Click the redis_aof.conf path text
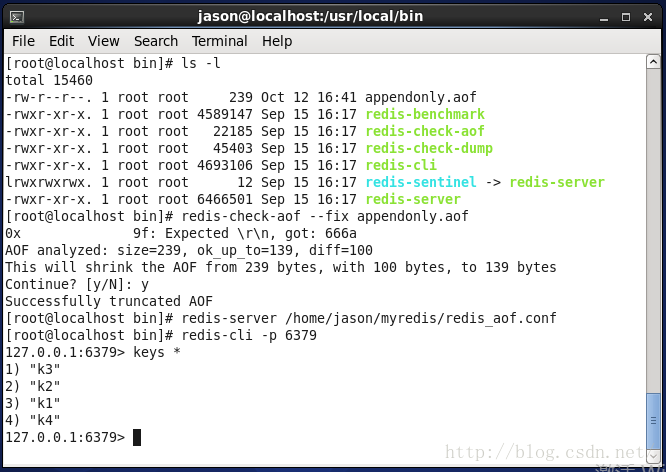 (x=421, y=318)
